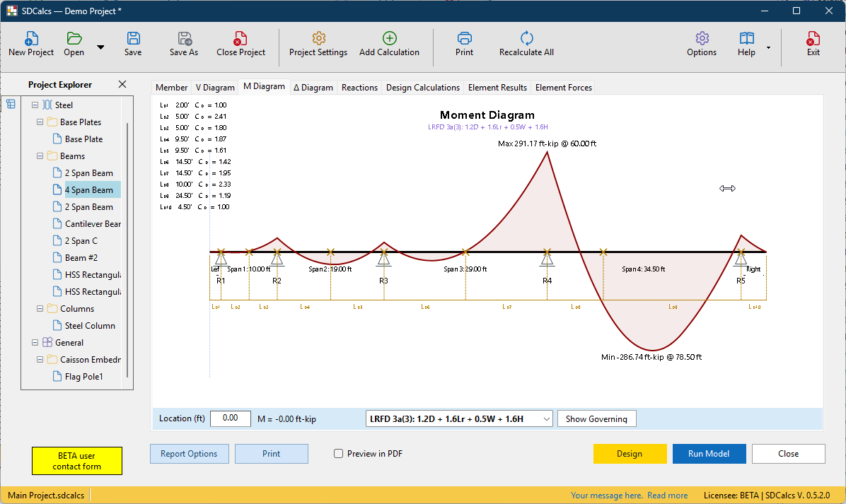Enable the Preview in PDF checkbox
The image size is (846, 504).
pos(338,454)
